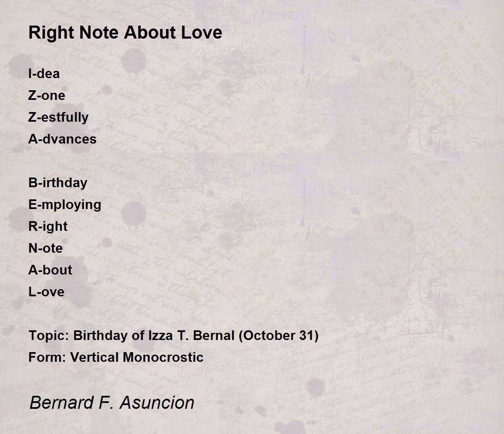The width and height of the screenshot is (504, 434).
Task: Select the line I-dea
Action: tap(44, 74)
